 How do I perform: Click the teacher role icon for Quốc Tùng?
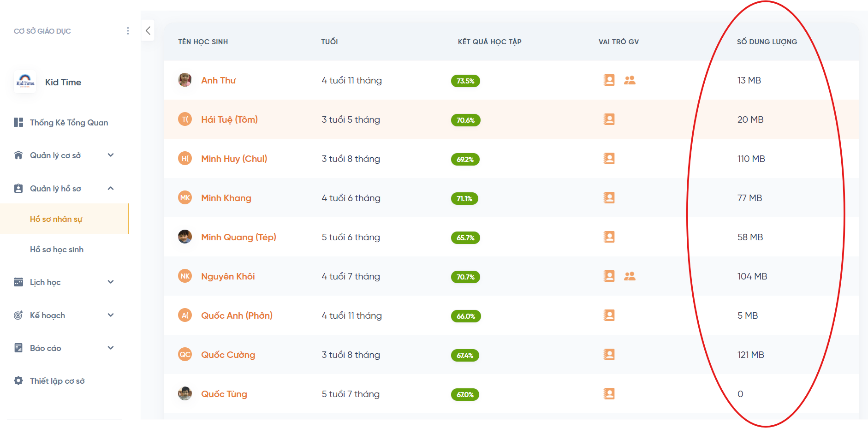(609, 394)
